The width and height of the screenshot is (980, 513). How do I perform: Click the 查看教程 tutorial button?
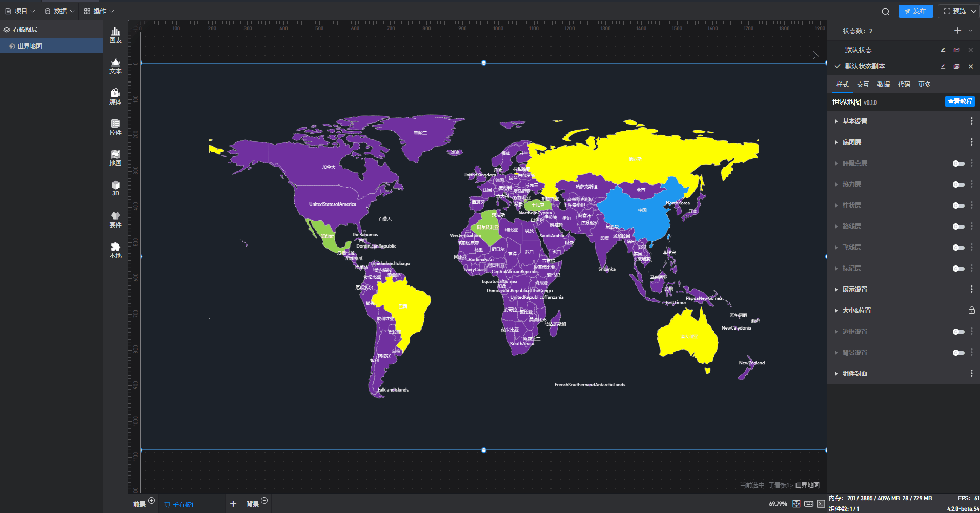pos(959,101)
